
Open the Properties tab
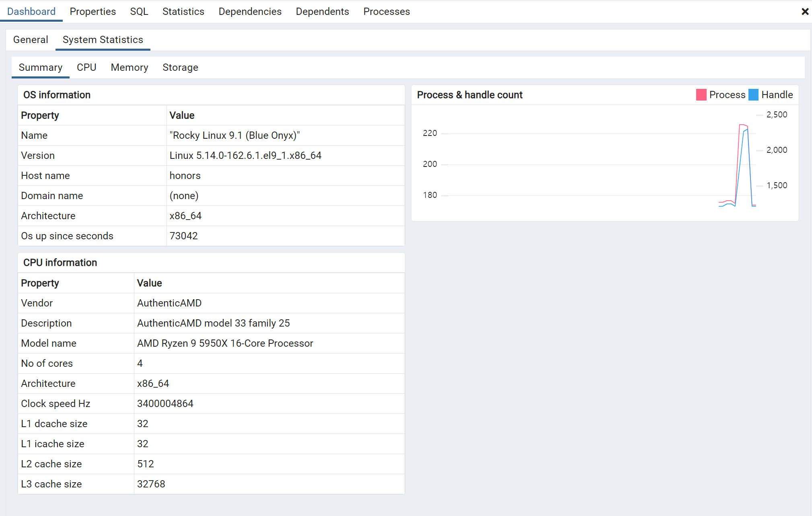tap(93, 12)
